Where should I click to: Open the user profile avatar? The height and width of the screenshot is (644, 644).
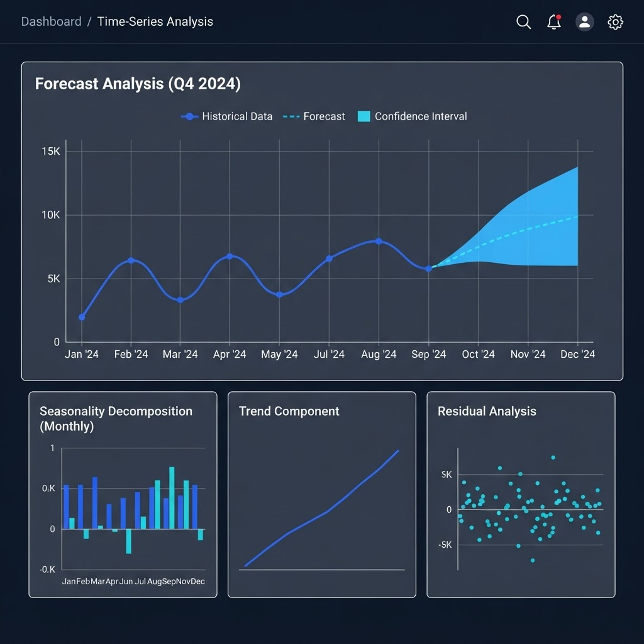(584, 22)
